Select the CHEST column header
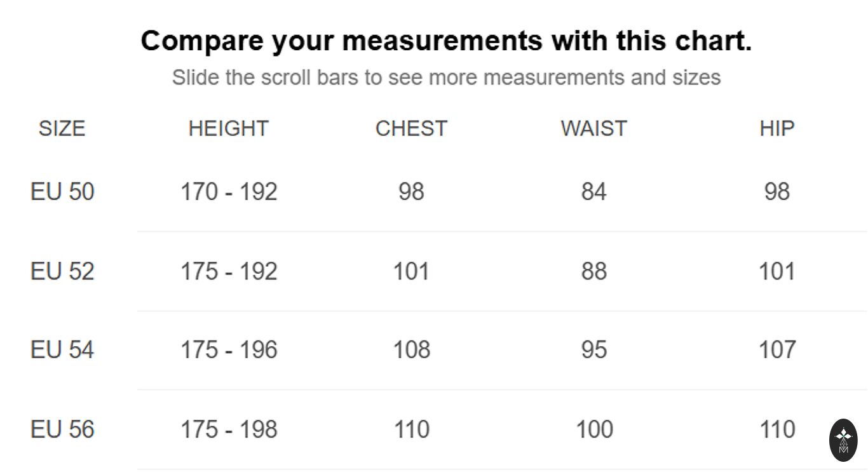 coord(411,128)
